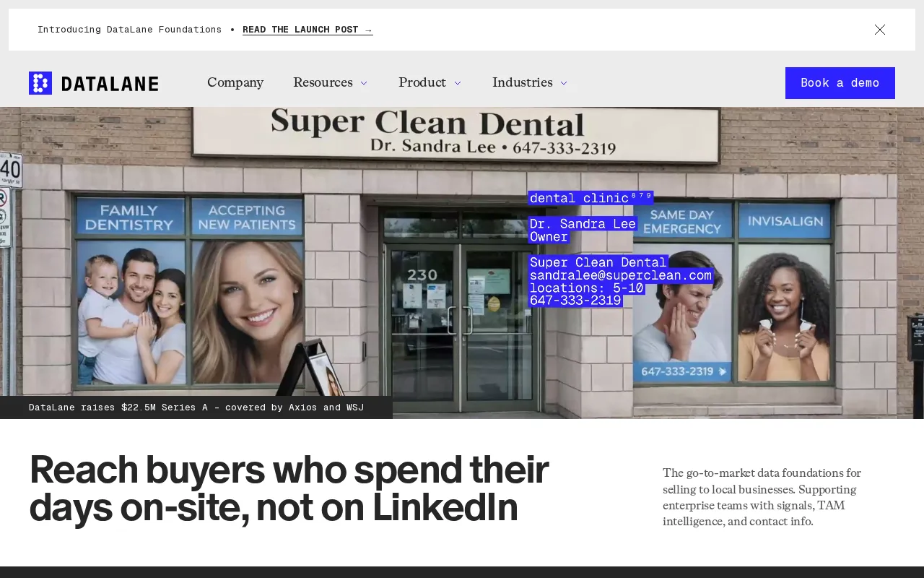This screenshot has width=924, height=578.
Task: Open the Read the Launch Post link
Action: (308, 30)
